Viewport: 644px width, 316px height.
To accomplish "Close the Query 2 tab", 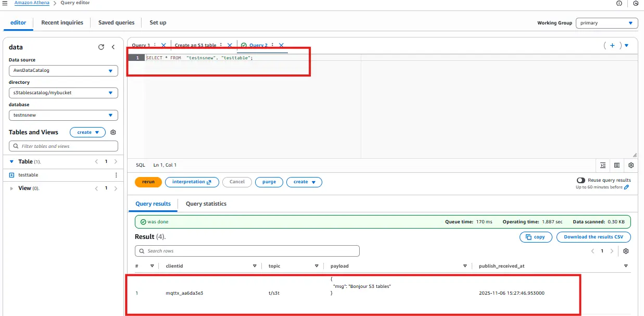I will [281, 45].
